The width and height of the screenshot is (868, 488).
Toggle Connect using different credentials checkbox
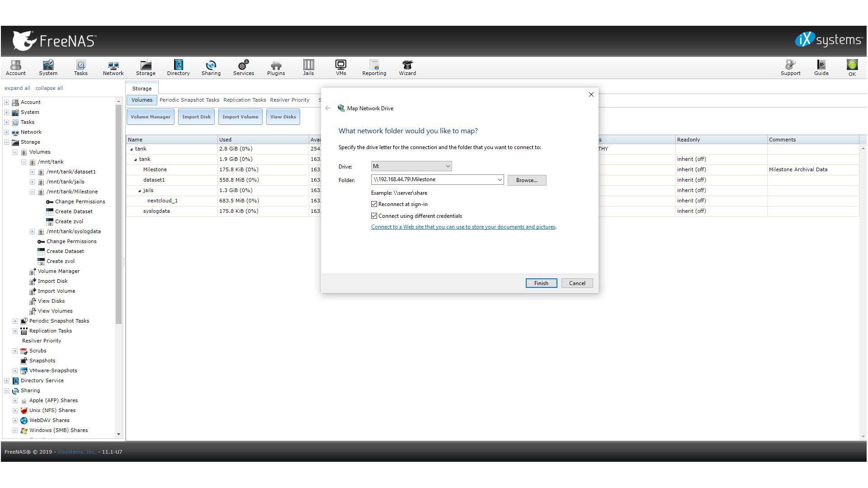pos(374,216)
